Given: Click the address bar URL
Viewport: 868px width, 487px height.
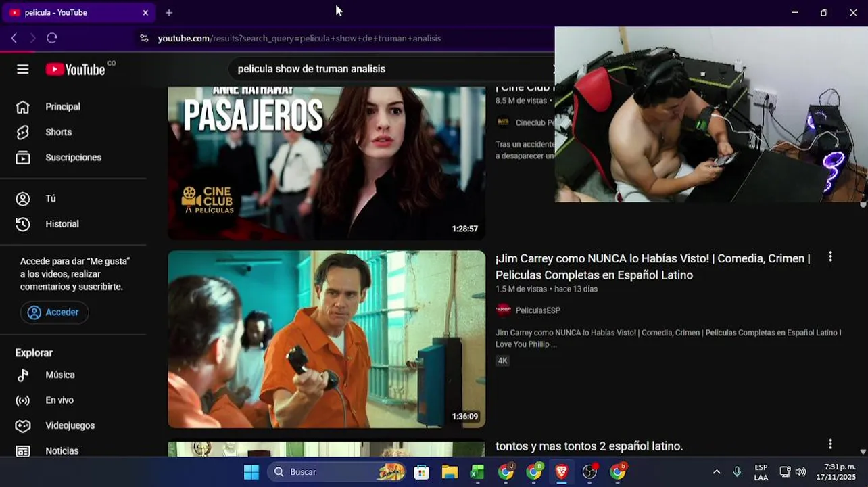Looking at the screenshot, I should (x=299, y=39).
